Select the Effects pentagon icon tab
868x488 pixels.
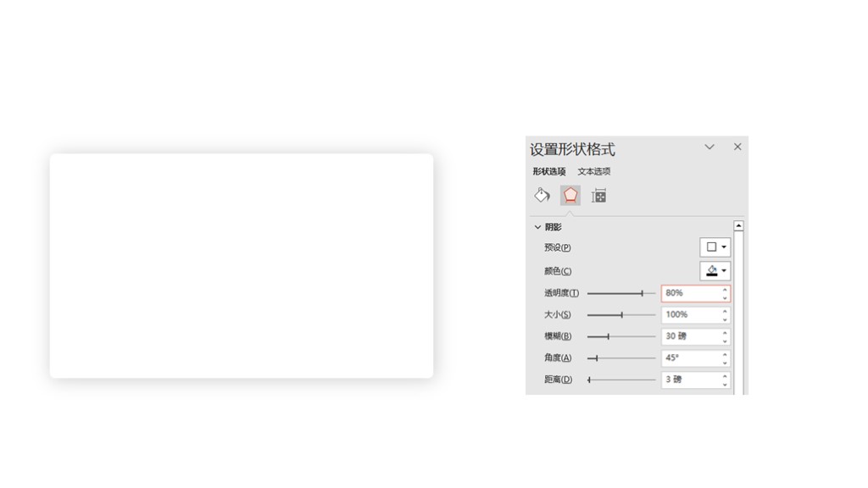(x=570, y=196)
